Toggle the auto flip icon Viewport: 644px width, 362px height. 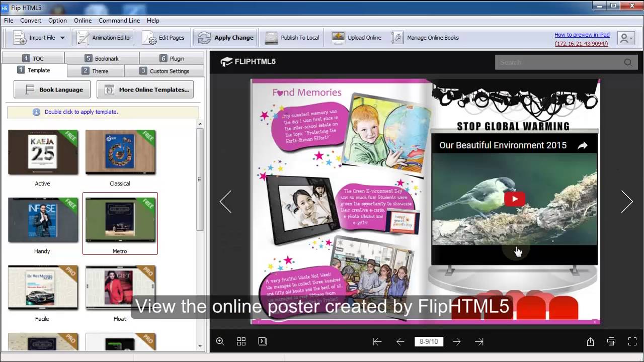coord(262,341)
